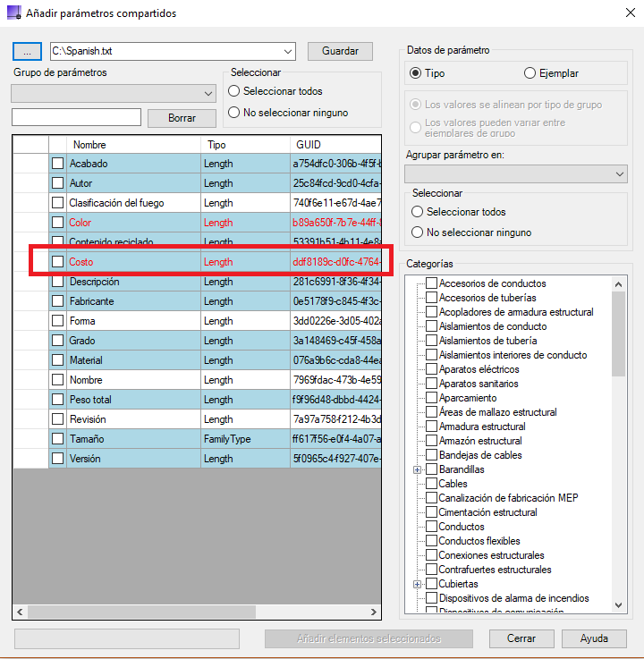Screen dimensions: 644x659
Task: Check the Cables category
Action: (x=431, y=484)
